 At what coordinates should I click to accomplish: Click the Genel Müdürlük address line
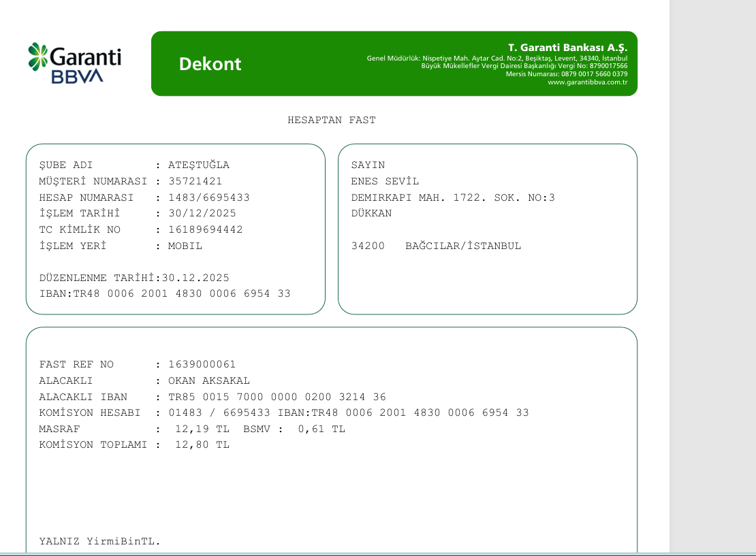coord(497,59)
